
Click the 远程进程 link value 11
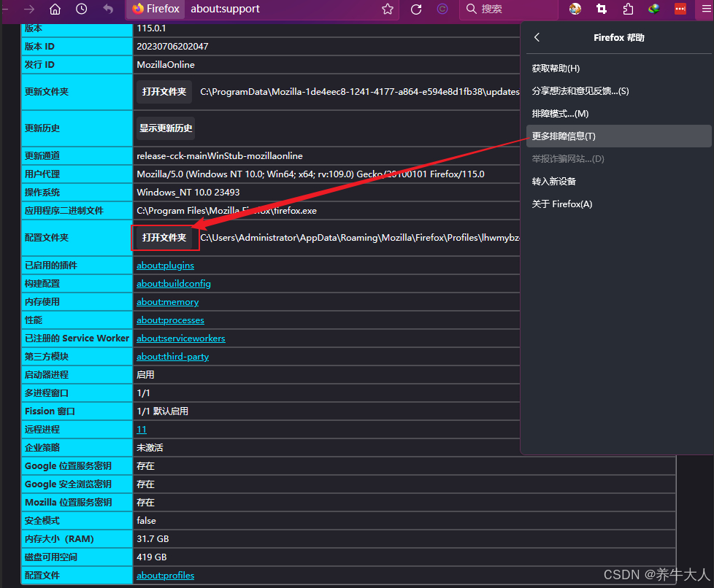142,429
